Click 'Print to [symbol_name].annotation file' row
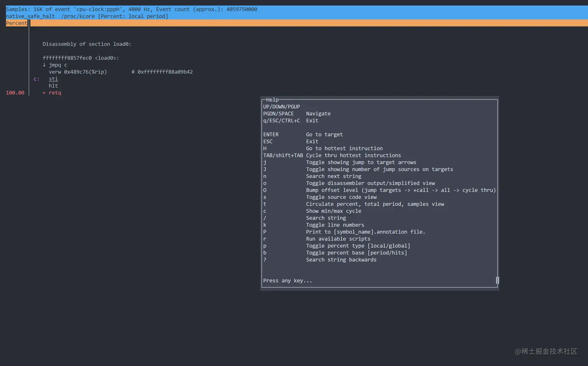The image size is (588, 366). 345,233
